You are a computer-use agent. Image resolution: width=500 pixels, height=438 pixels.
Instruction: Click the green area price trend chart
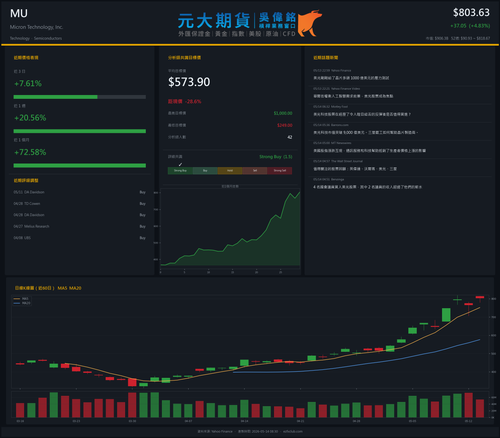pos(230,229)
